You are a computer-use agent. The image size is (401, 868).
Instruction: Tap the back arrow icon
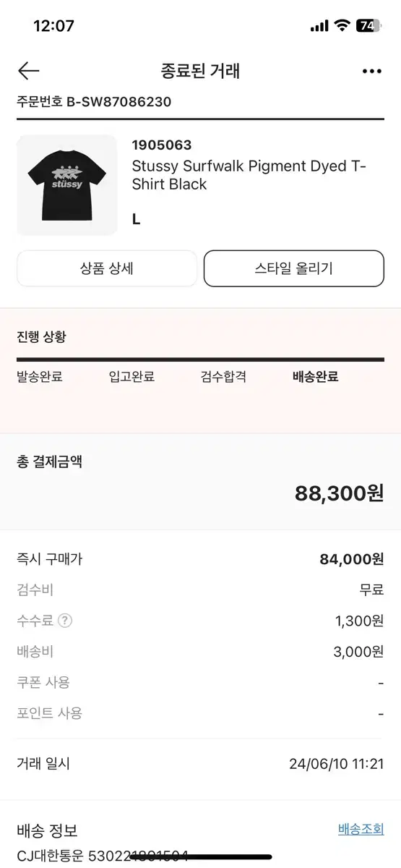pos(28,71)
